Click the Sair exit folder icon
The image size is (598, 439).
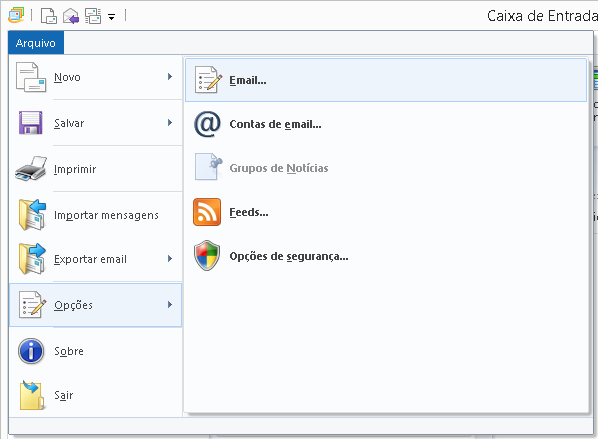click(x=32, y=395)
